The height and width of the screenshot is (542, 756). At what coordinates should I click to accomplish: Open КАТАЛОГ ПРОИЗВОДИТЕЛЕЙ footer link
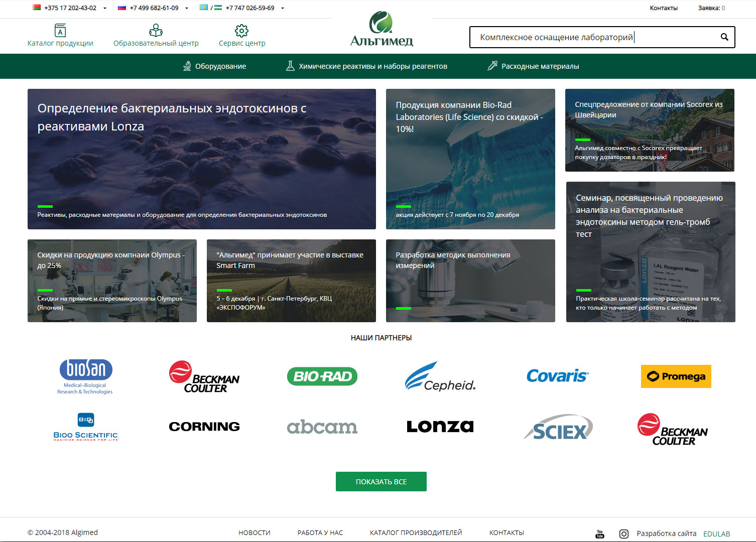click(416, 533)
